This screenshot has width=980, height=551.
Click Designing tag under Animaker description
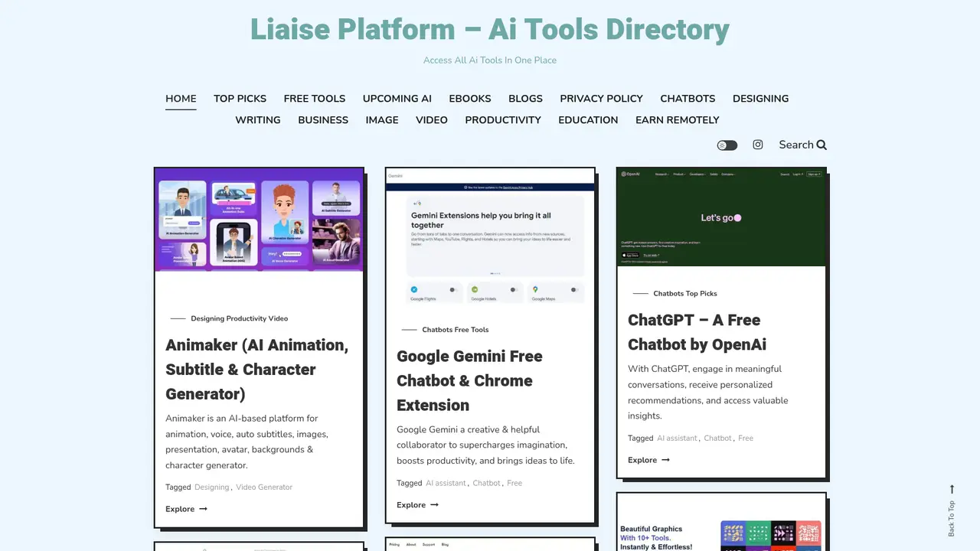tap(212, 487)
